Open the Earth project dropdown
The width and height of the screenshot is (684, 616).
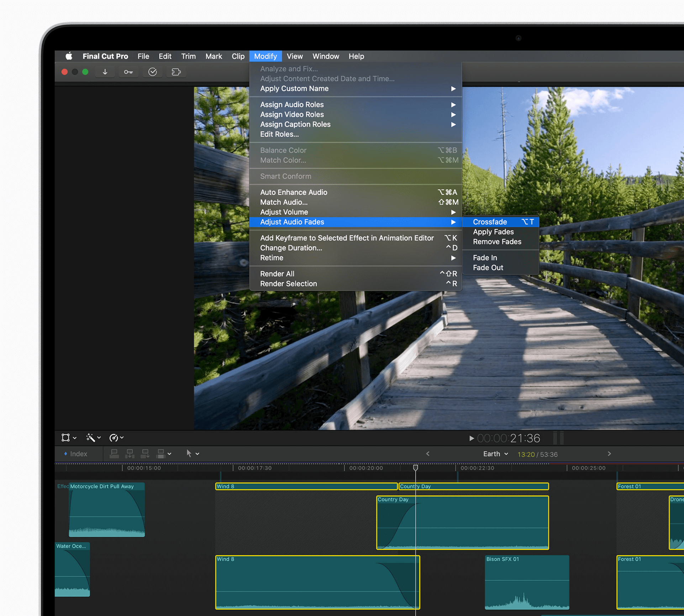pyautogui.click(x=495, y=454)
